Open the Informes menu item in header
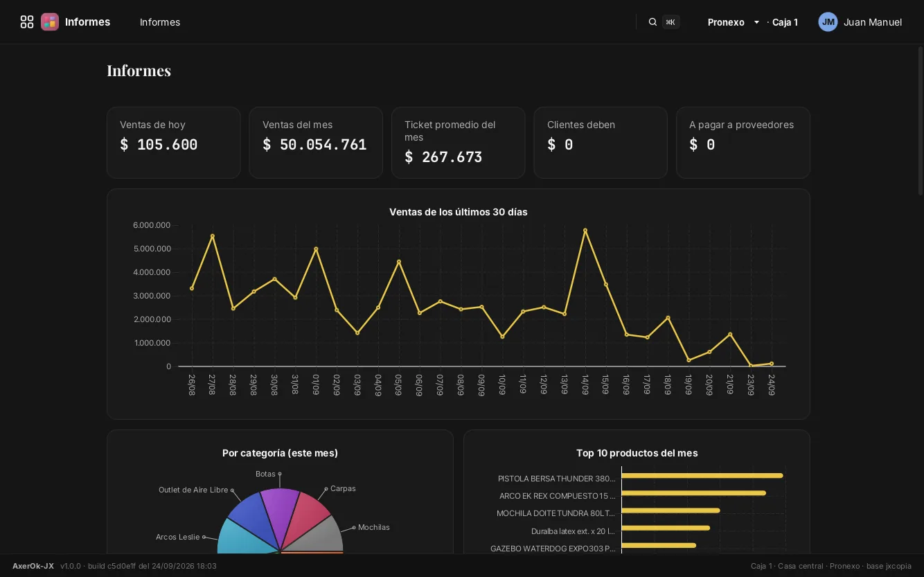924x577 pixels. pos(160,22)
